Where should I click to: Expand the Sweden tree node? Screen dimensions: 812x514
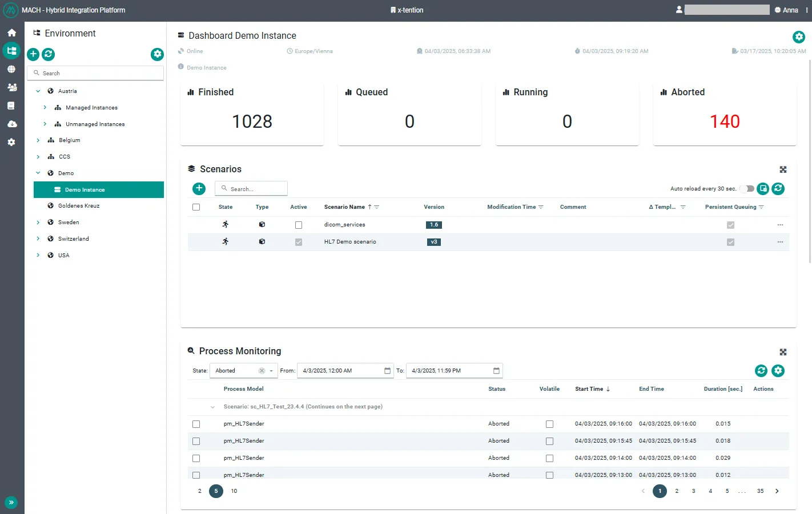[x=38, y=222]
